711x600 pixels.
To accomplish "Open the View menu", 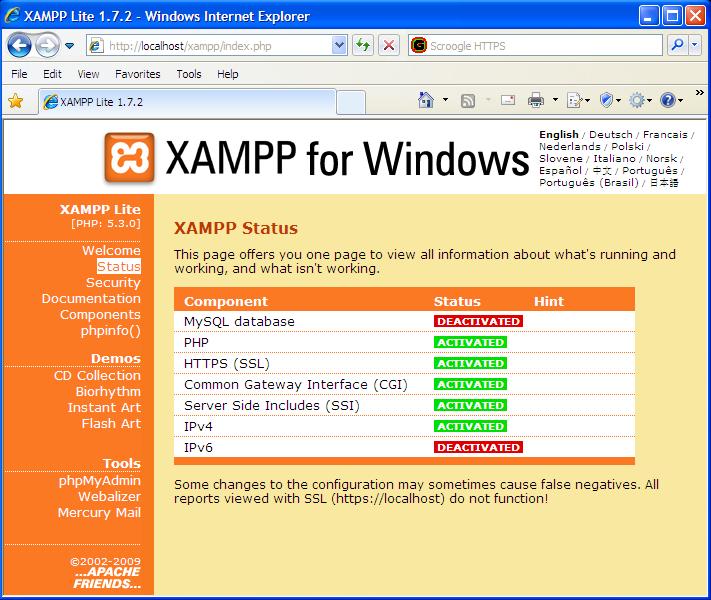I will click(x=88, y=74).
